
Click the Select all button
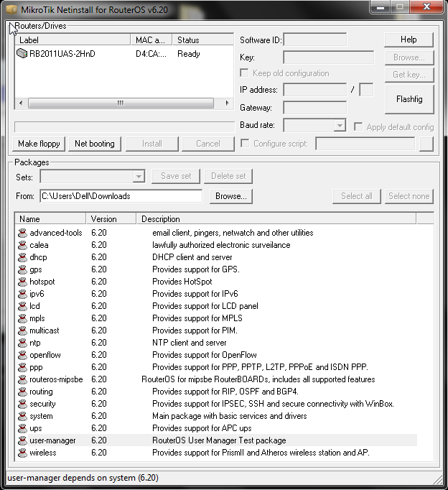(357, 196)
